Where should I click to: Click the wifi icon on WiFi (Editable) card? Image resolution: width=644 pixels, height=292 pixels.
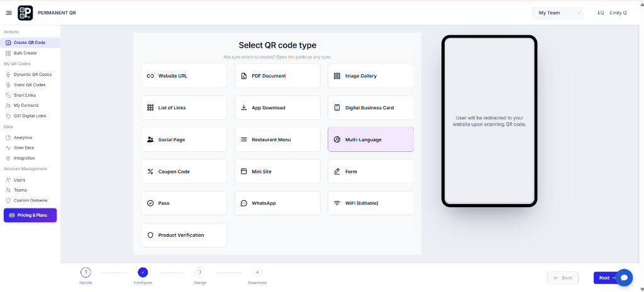pyautogui.click(x=337, y=203)
